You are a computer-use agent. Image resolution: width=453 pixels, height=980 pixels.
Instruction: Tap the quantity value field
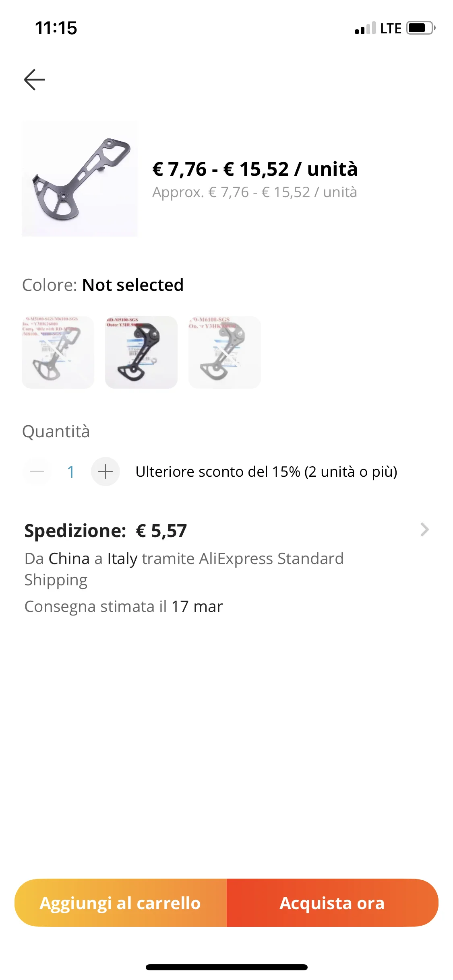[x=71, y=471]
